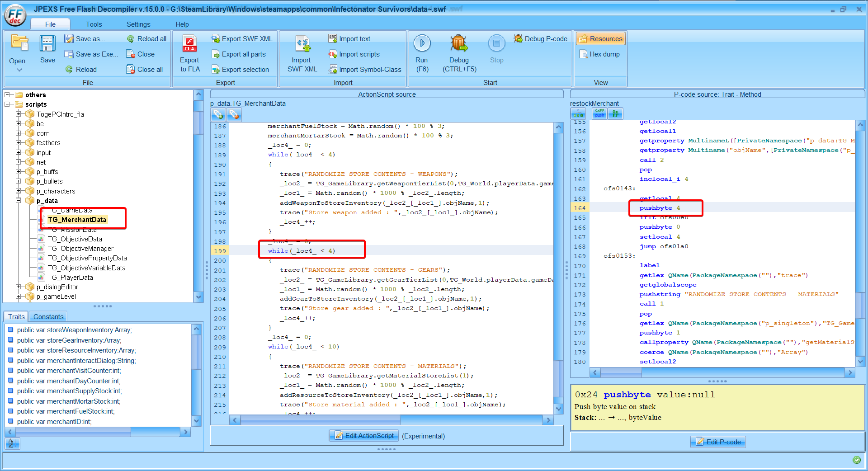Open the Help ribbon tab
This screenshot has height=471, width=868.
[x=182, y=24]
